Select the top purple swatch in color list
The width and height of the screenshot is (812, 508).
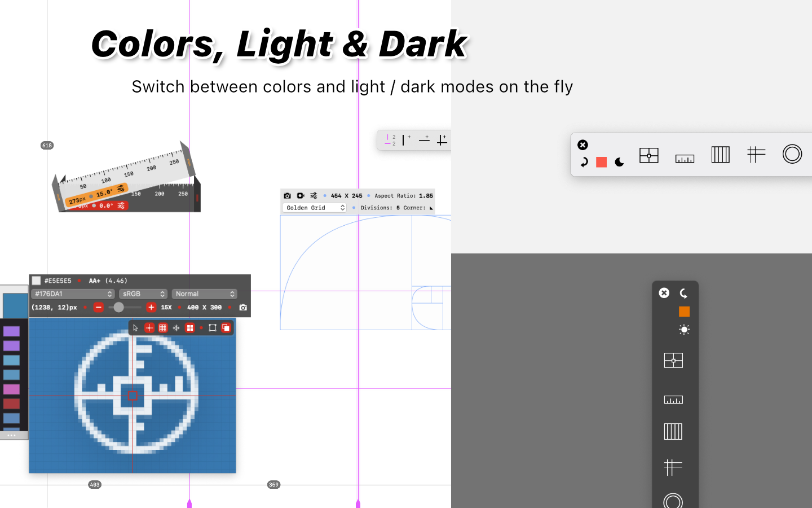pyautogui.click(x=11, y=331)
